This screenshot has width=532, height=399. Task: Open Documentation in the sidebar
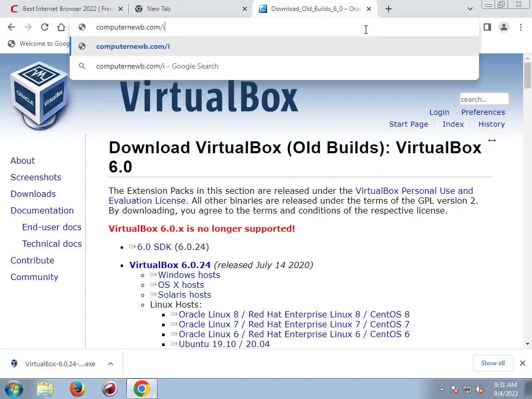tap(42, 210)
